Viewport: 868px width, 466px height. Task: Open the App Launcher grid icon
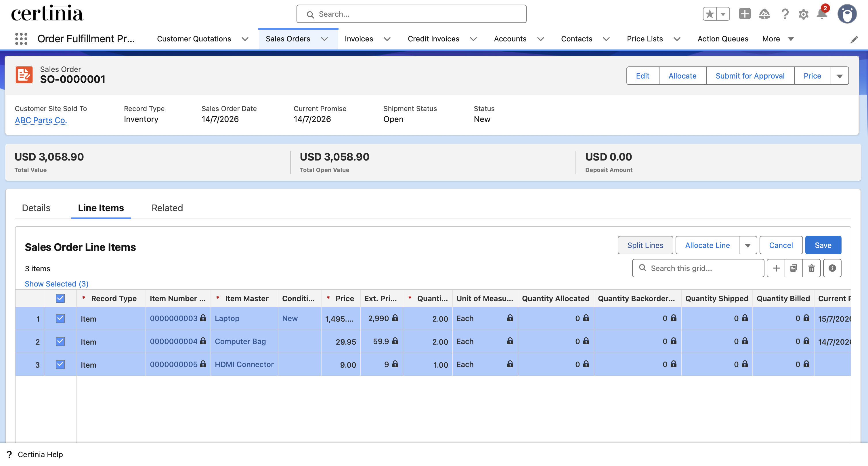pyautogui.click(x=21, y=39)
